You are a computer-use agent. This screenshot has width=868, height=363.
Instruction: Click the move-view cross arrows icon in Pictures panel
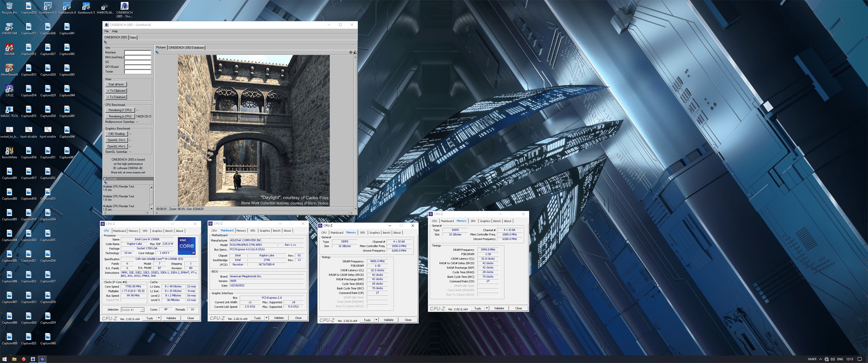coord(350,52)
